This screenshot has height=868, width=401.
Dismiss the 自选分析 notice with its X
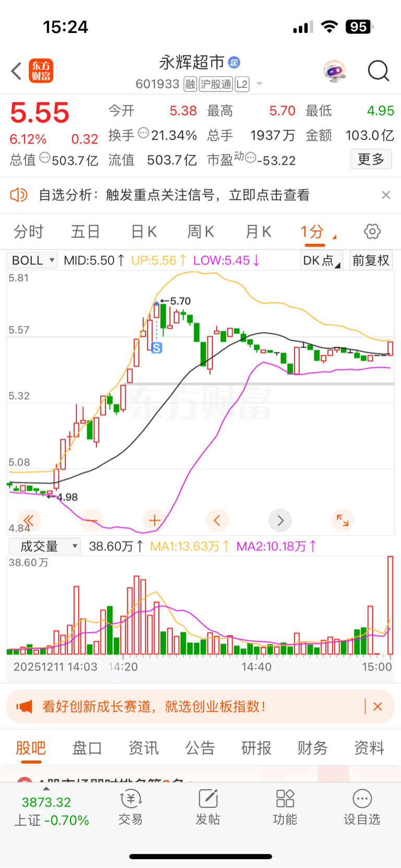click(386, 195)
